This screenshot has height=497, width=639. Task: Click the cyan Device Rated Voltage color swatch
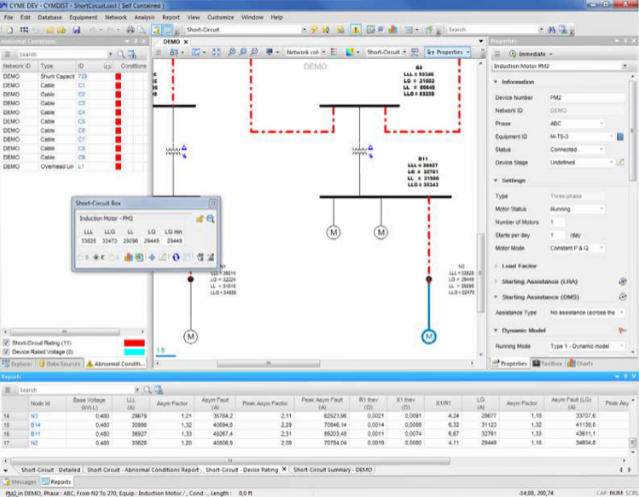[134, 352]
